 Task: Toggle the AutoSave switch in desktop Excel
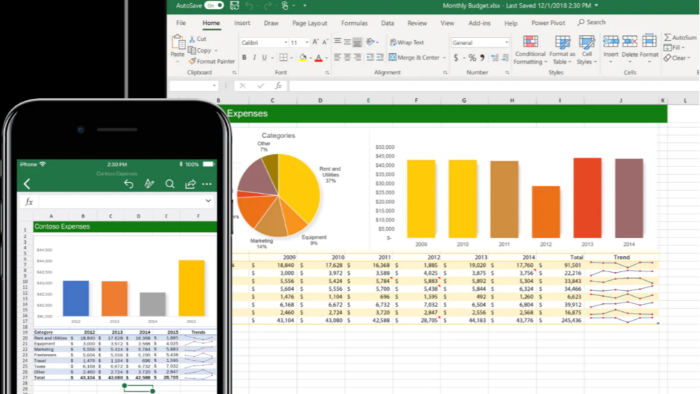(214, 5)
